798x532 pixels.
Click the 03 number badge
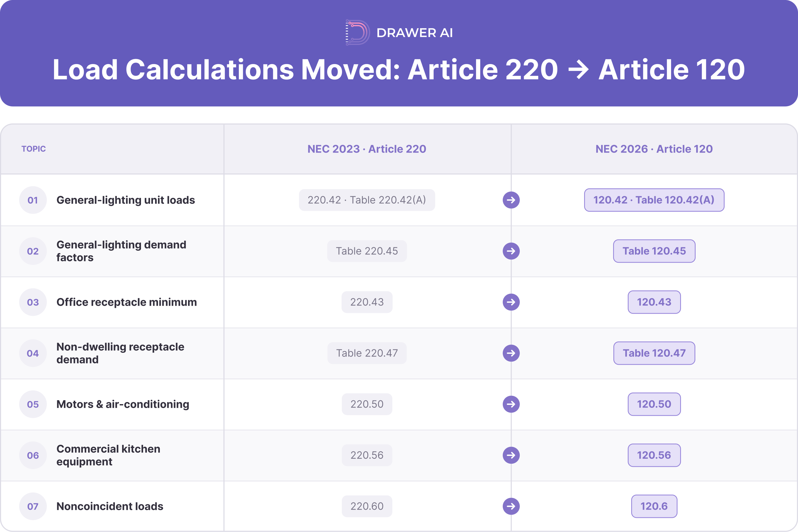pyautogui.click(x=33, y=302)
